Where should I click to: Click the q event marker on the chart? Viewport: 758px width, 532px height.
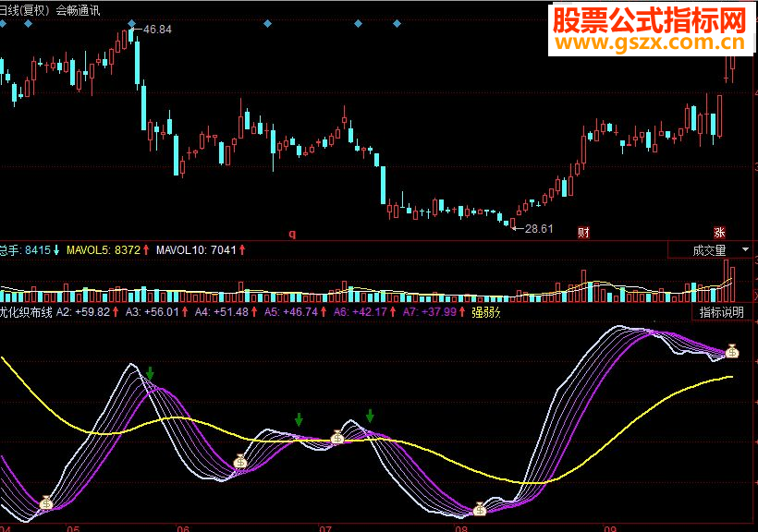point(293,235)
